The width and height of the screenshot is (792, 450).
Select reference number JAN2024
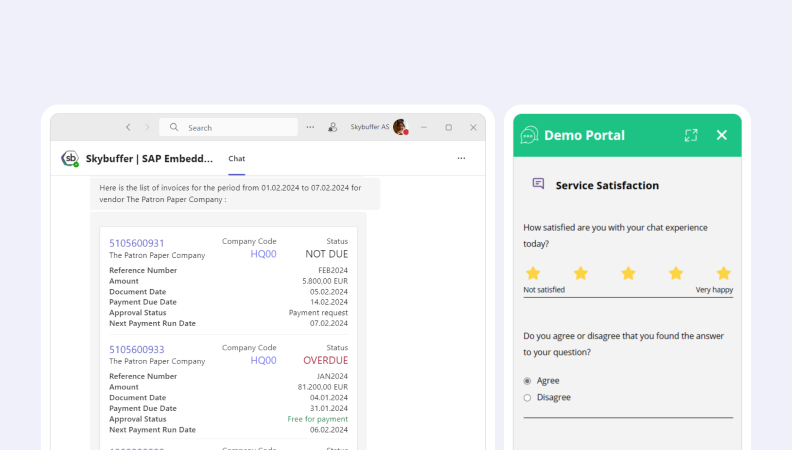332,376
